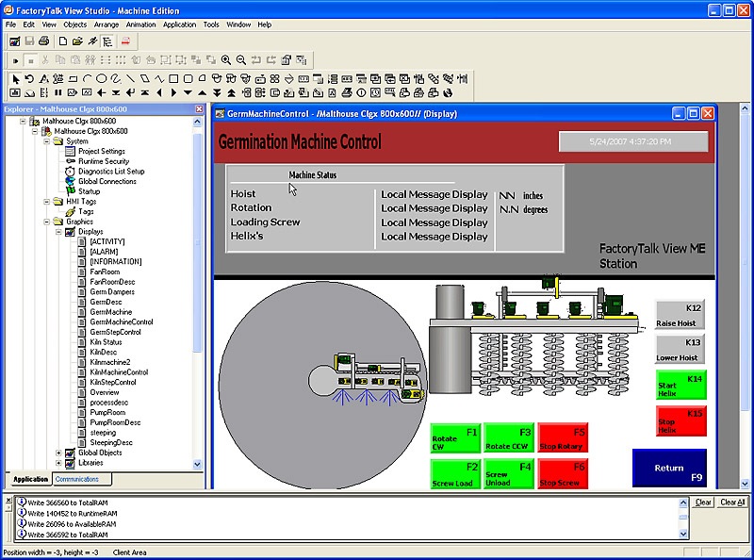Click the Zoom In magnifier icon
Screen dimensions: 754x560
(226, 59)
